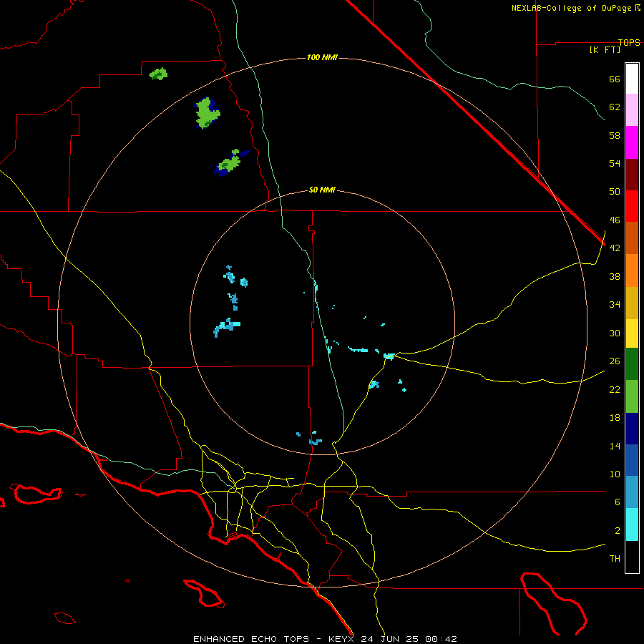Click the 2 legend value label
This screenshot has height=644, width=644.
tap(618, 531)
